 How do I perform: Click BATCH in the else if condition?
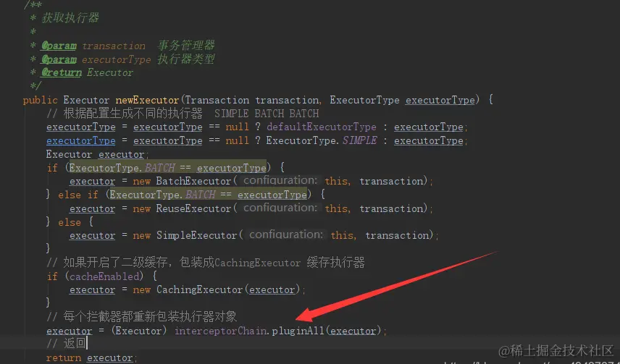[201, 195]
